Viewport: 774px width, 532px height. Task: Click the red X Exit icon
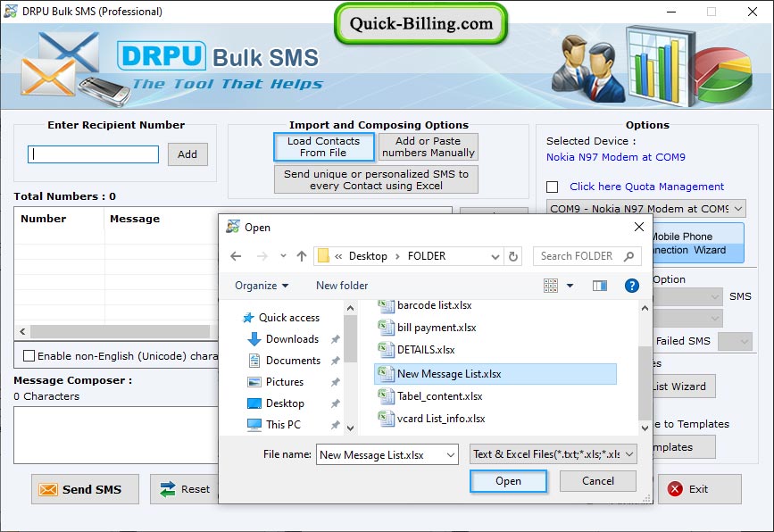tap(675, 489)
